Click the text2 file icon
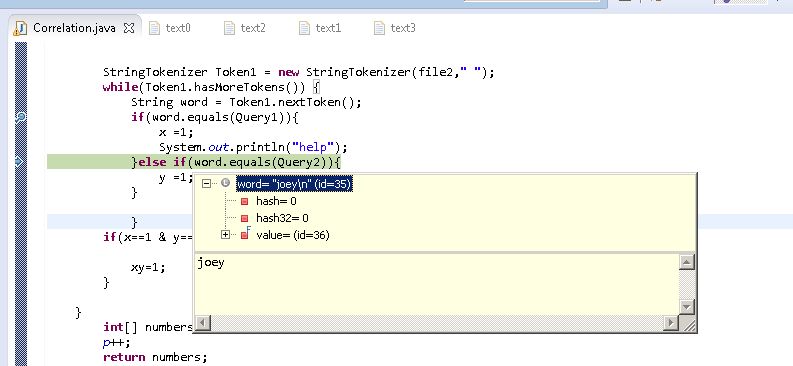 (x=229, y=28)
